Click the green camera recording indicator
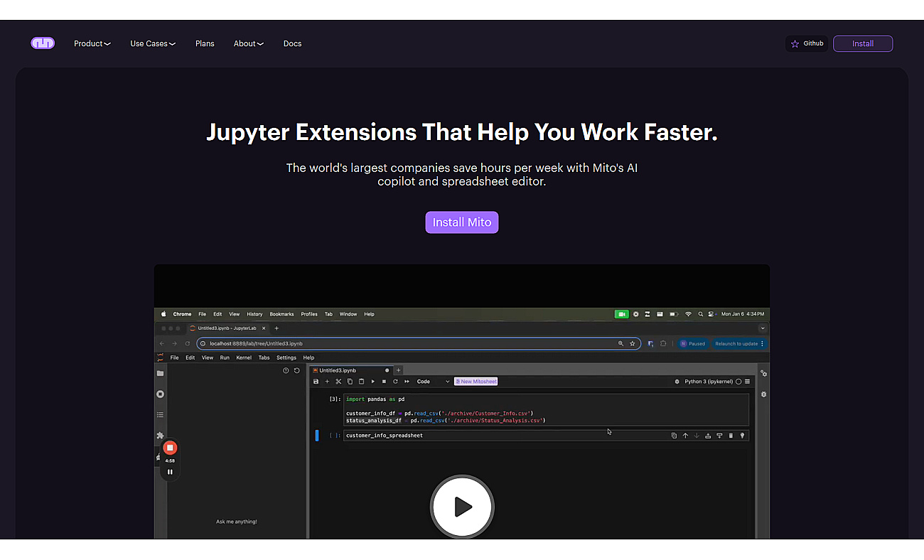The width and height of the screenshot is (924, 560). [x=622, y=314]
